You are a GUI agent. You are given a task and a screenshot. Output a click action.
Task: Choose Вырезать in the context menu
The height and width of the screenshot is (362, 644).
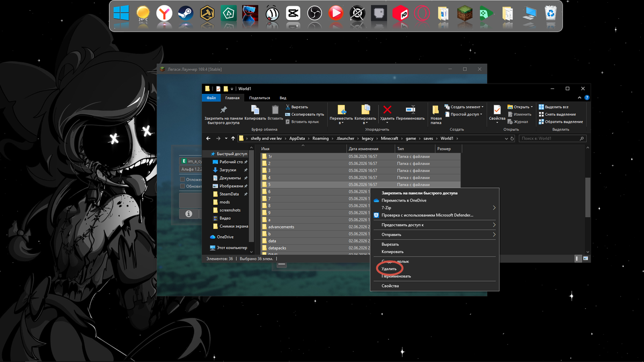[x=390, y=244]
